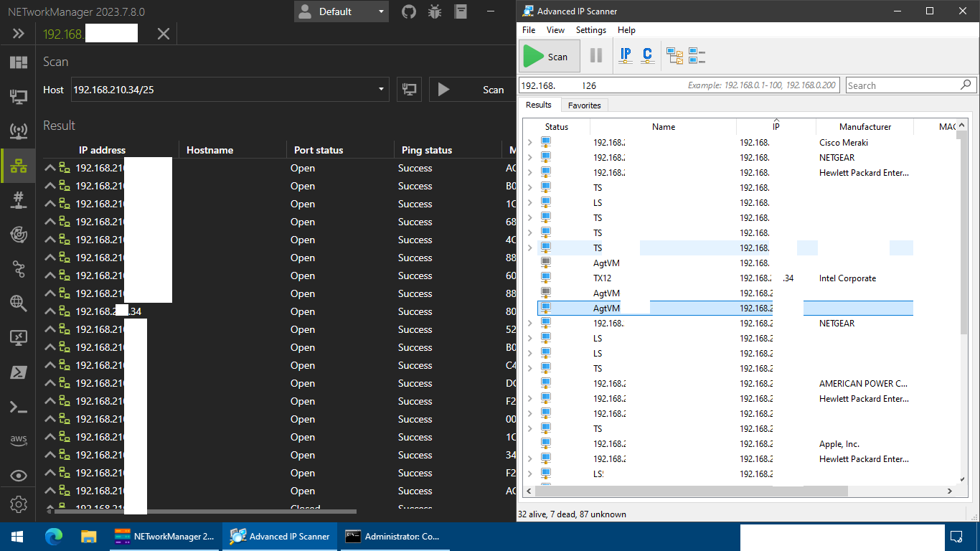
Task: Open the PowerShell tool in NETworkManager sidebar
Action: (18, 372)
